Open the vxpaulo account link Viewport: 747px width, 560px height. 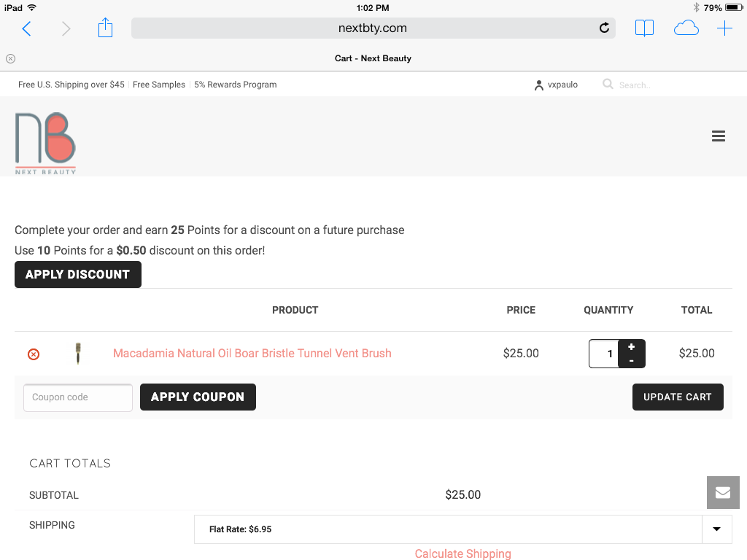pyautogui.click(x=556, y=85)
